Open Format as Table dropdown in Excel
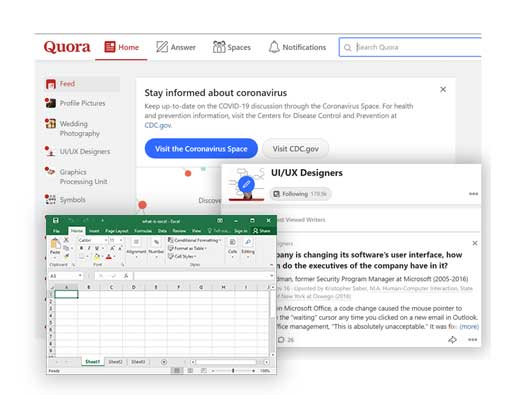The height and width of the screenshot is (395, 528). (x=187, y=248)
